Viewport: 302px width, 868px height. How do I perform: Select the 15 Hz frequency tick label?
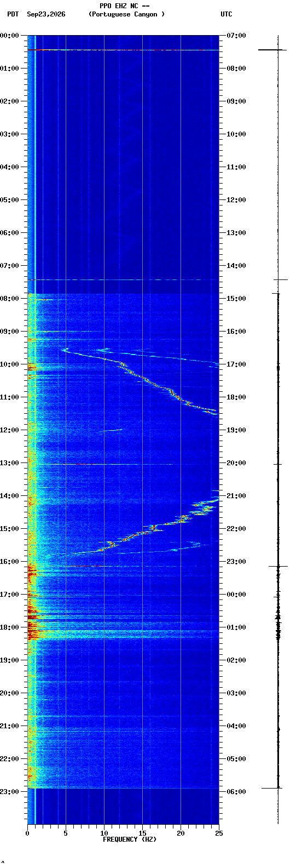pyautogui.click(x=142, y=833)
